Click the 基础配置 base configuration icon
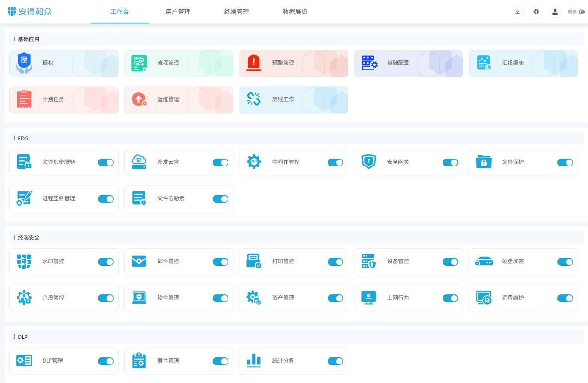This screenshot has height=383, width=588. [x=368, y=63]
